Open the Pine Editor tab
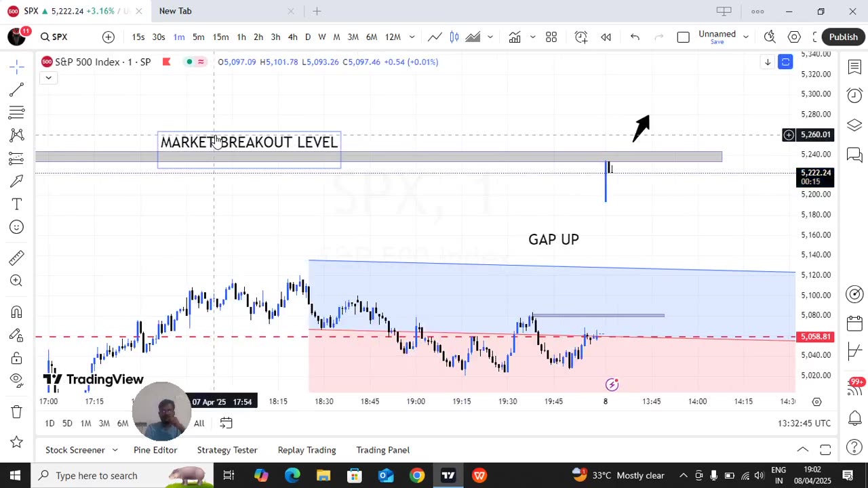 [x=155, y=450]
